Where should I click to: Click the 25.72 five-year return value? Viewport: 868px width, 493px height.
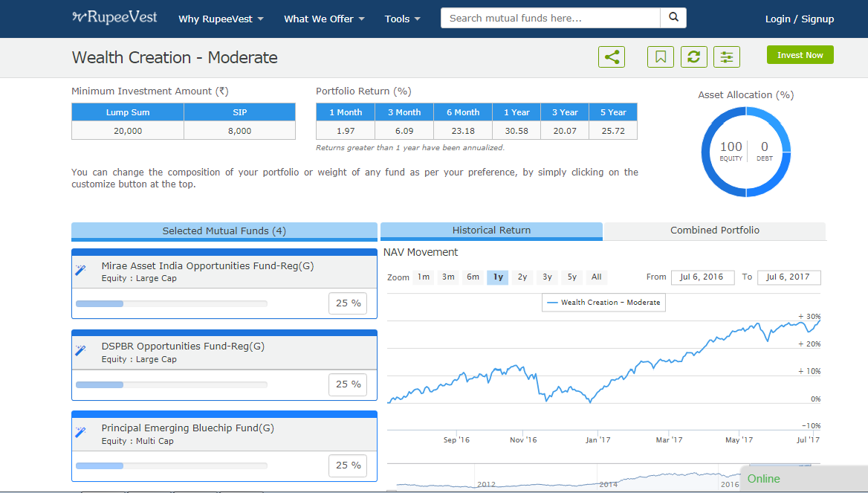[613, 131]
